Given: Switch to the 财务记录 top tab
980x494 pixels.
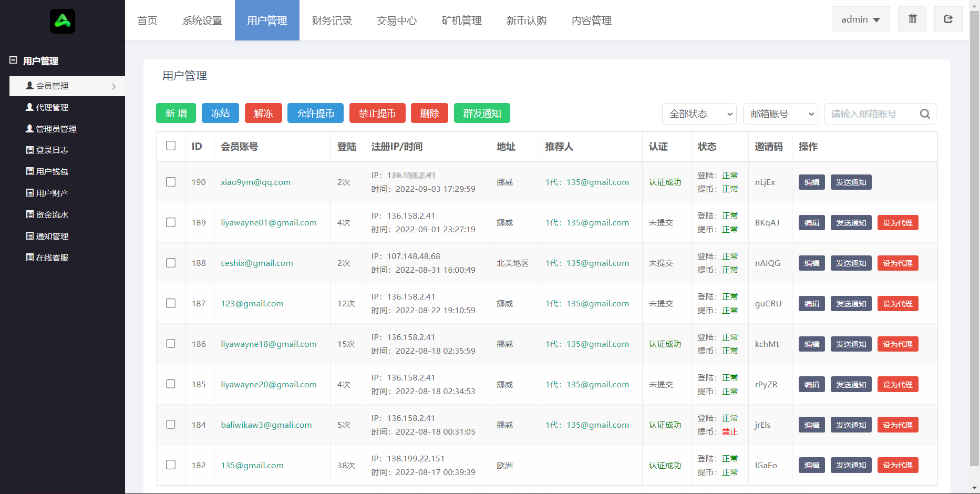Looking at the screenshot, I should pyautogui.click(x=332, y=20).
